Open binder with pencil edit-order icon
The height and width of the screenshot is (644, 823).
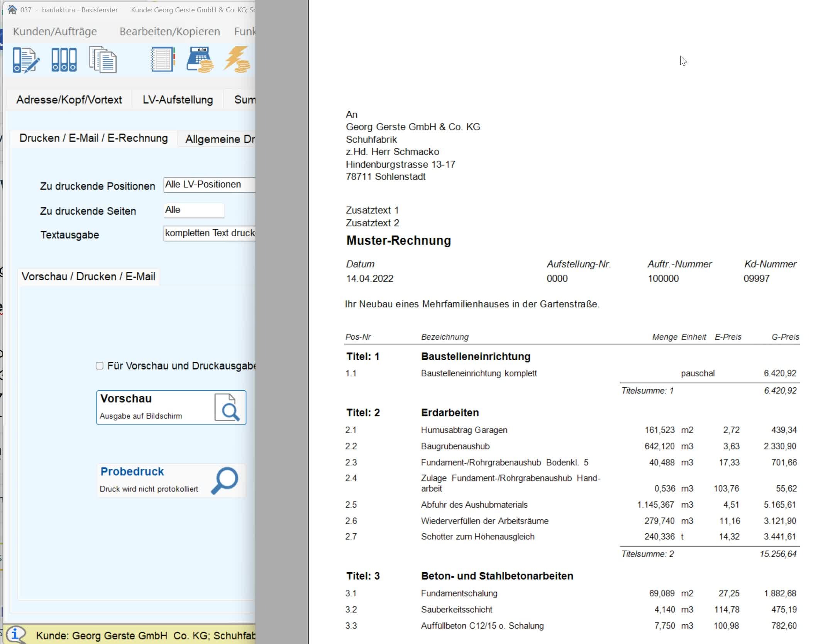tap(25, 60)
